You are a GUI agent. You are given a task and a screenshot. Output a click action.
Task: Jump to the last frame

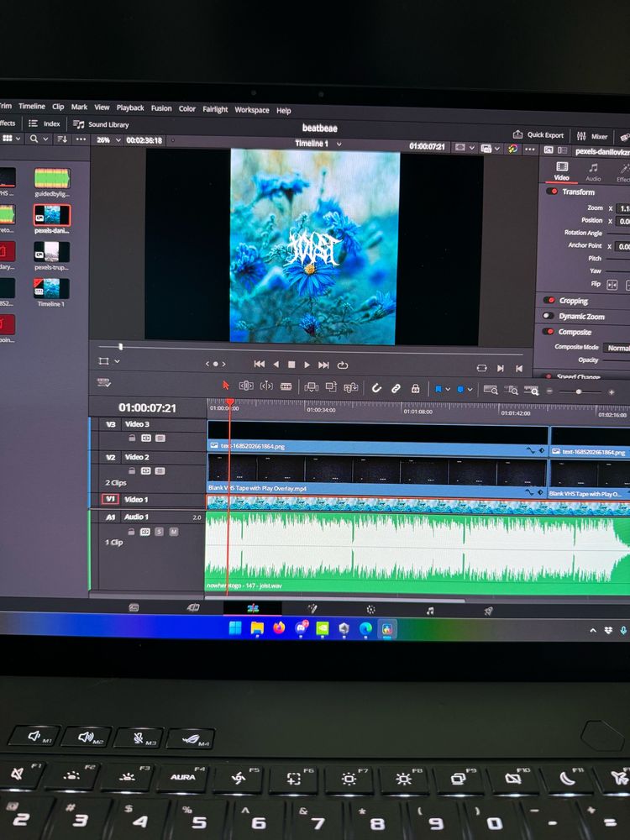click(x=323, y=365)
